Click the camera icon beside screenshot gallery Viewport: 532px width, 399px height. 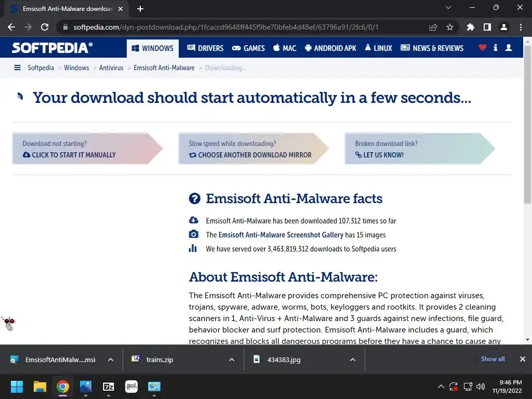click(x=194, y=234)
